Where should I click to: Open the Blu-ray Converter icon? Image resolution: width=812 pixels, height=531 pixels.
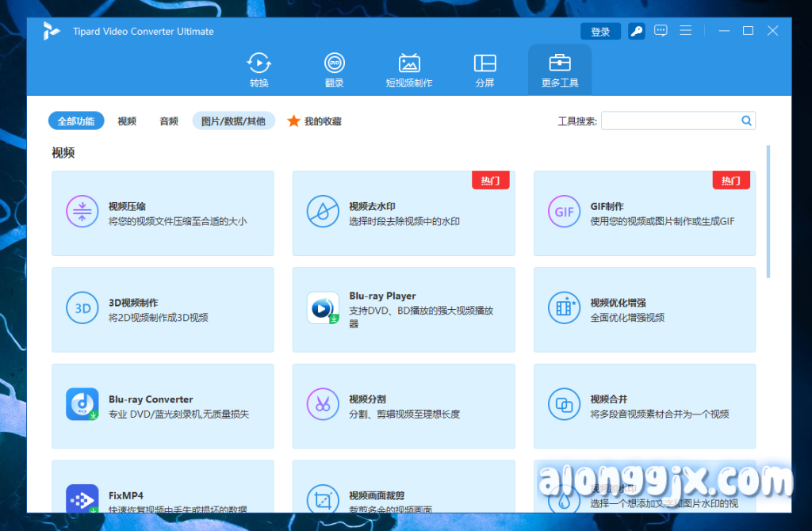(82, 405)
